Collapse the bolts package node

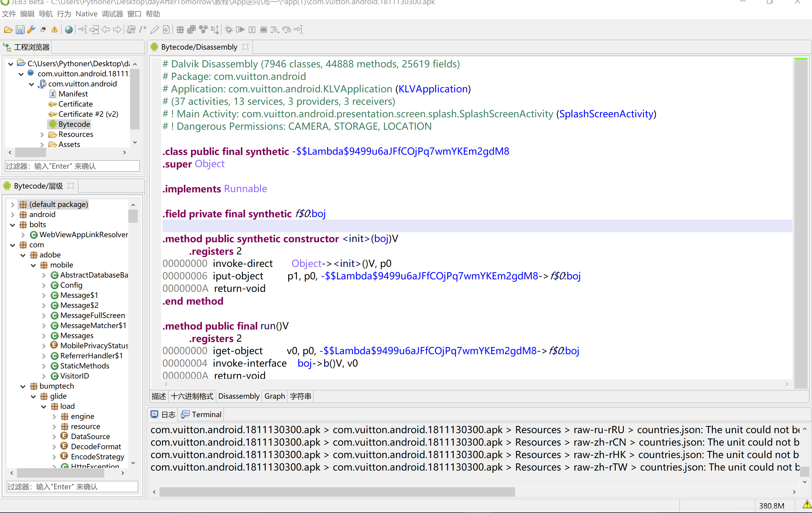tap(12, 225)
